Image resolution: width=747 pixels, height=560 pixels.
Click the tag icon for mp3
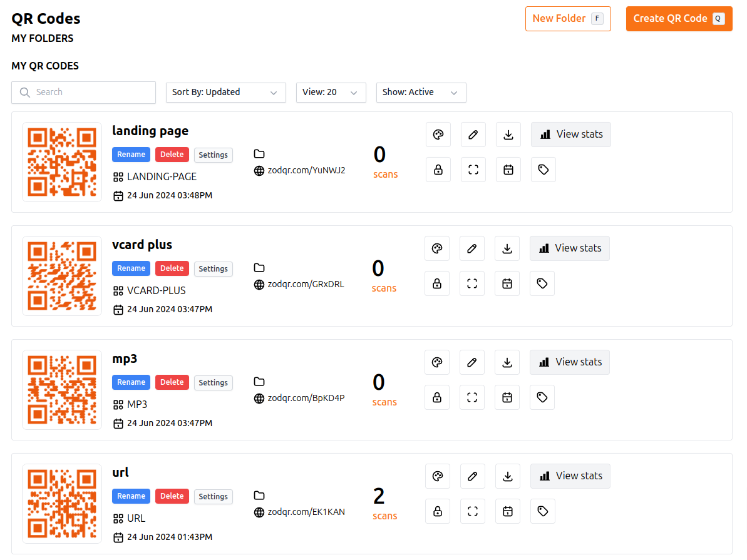coord(542,397)
